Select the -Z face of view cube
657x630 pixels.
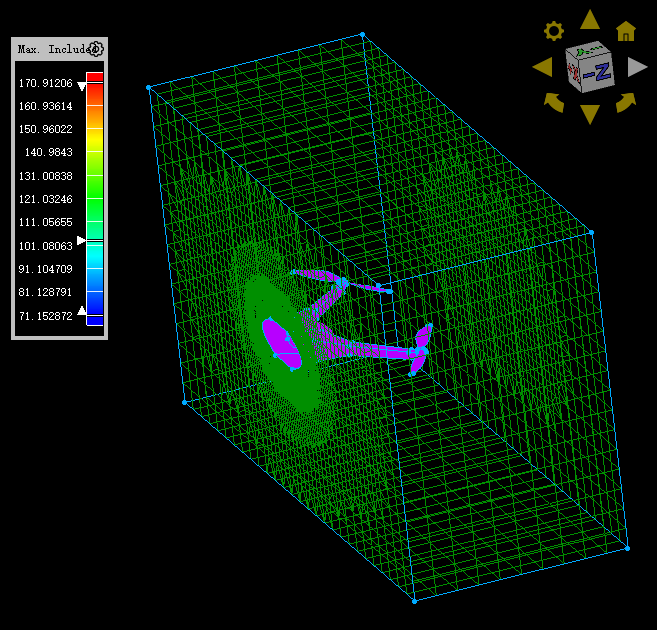(597, 71)
